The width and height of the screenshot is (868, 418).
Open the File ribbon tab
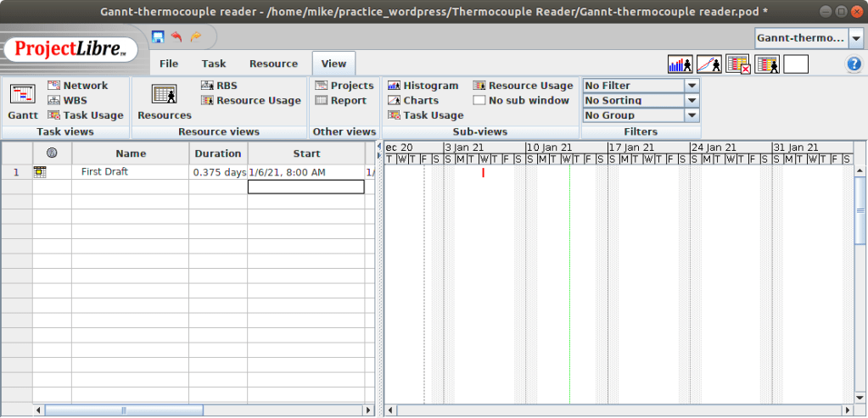(169, 64)
